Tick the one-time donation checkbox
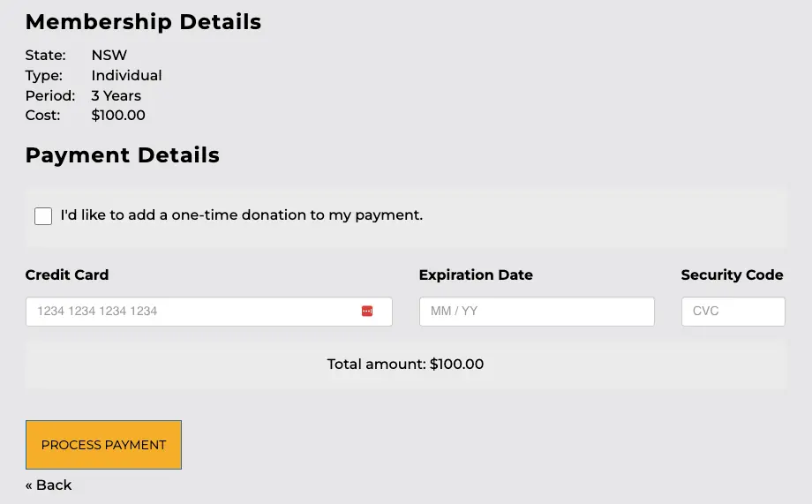The image size is (812, 504). pyautogui.click(x=43, y=216)
